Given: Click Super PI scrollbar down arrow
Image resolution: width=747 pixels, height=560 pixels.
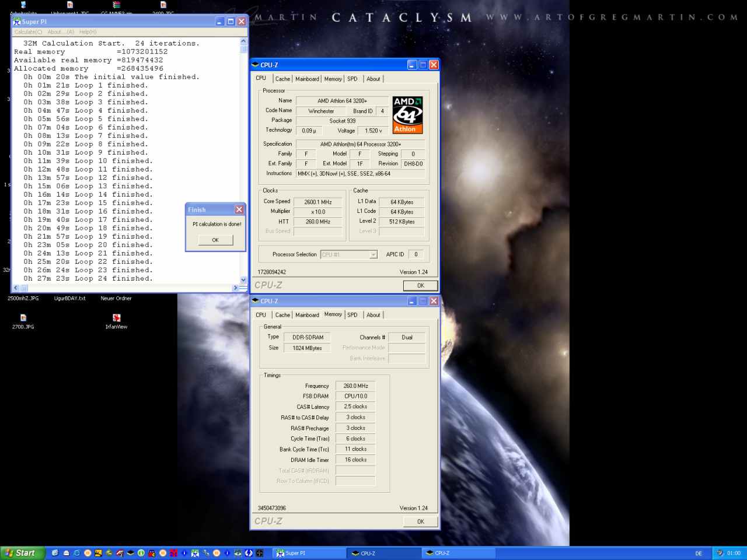Looking at the screenshot, I should click(x=243, y=280).
